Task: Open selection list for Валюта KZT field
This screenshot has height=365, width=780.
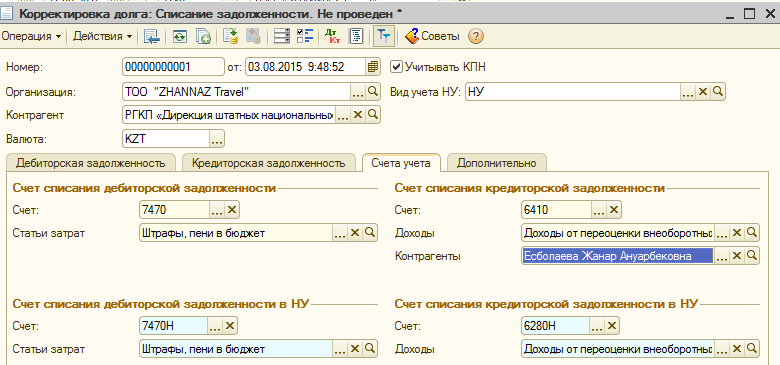Action: click(x=216, y=139)
